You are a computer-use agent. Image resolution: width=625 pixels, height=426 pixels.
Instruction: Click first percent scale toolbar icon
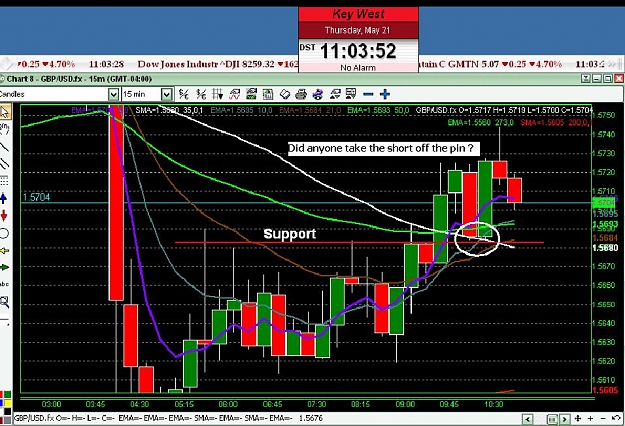point(184,94)
